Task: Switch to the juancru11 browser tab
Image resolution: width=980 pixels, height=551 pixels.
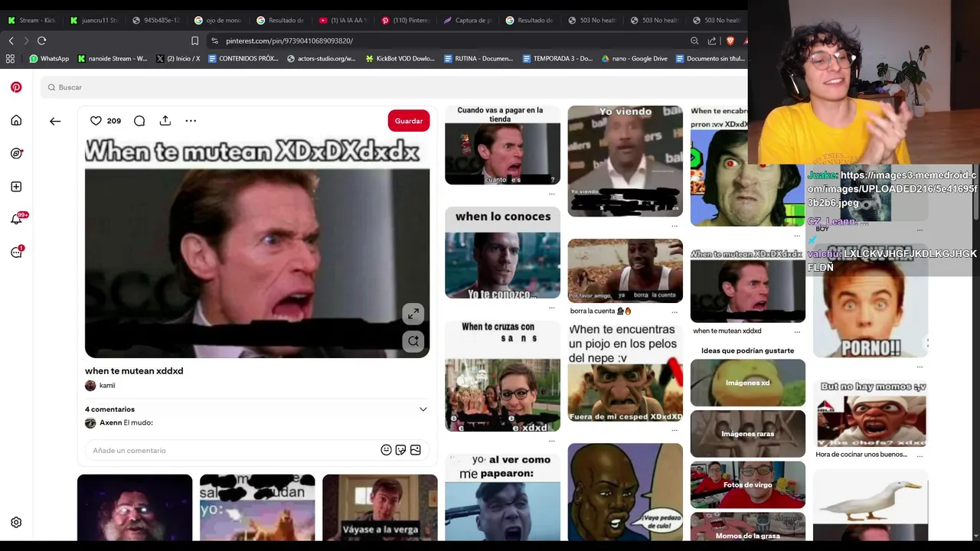Action: pos(94,20)
